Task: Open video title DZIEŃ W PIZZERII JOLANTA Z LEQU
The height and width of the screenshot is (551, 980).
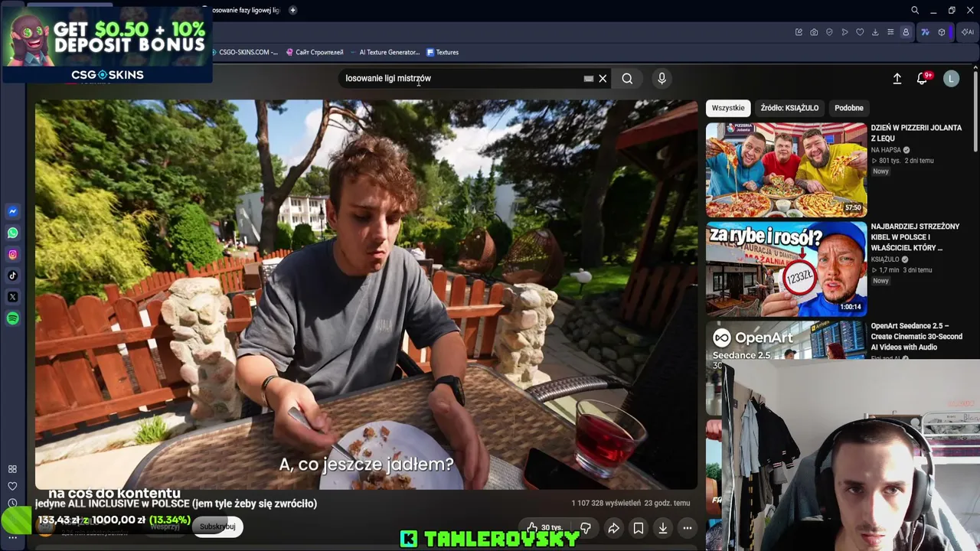Action: tap(916, 133)
